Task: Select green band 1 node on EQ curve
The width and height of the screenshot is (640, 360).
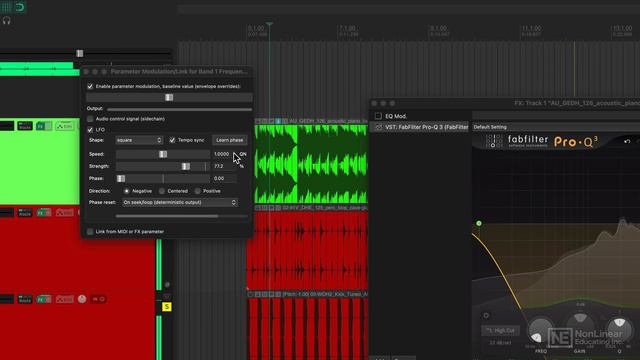Action: (479, 223)
